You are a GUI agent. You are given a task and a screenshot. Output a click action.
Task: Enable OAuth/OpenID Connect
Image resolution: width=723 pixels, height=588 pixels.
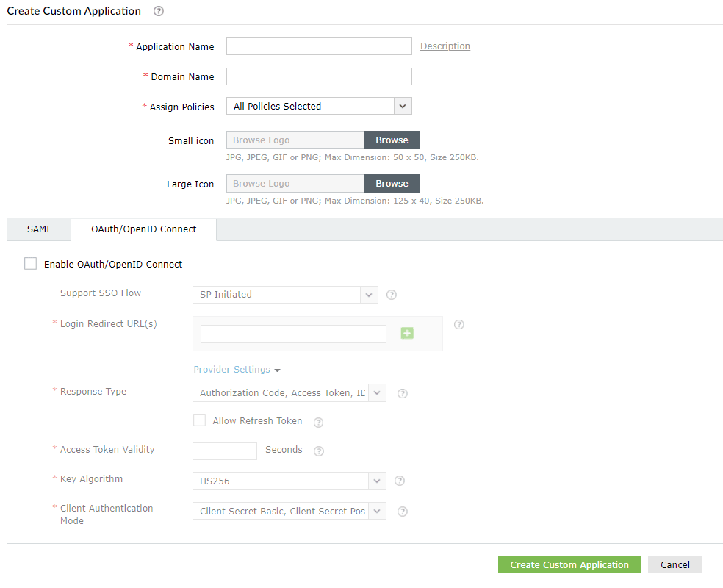[x=30, y=263]
